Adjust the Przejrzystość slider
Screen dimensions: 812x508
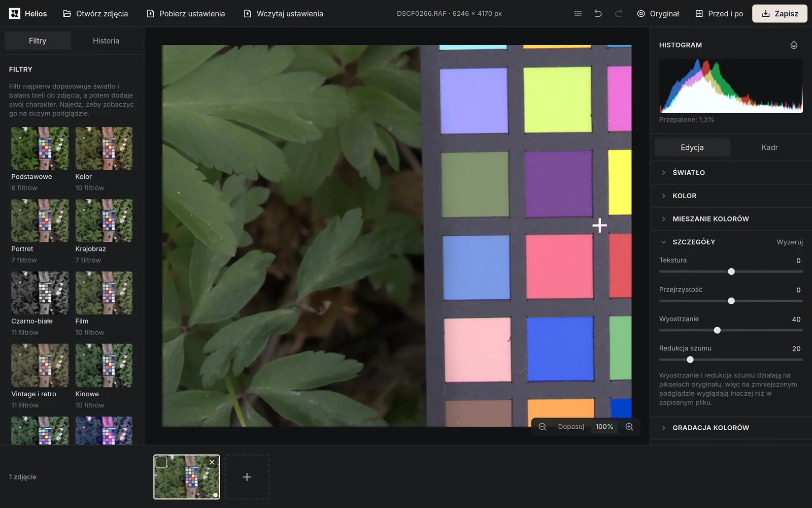coord(731,301)
